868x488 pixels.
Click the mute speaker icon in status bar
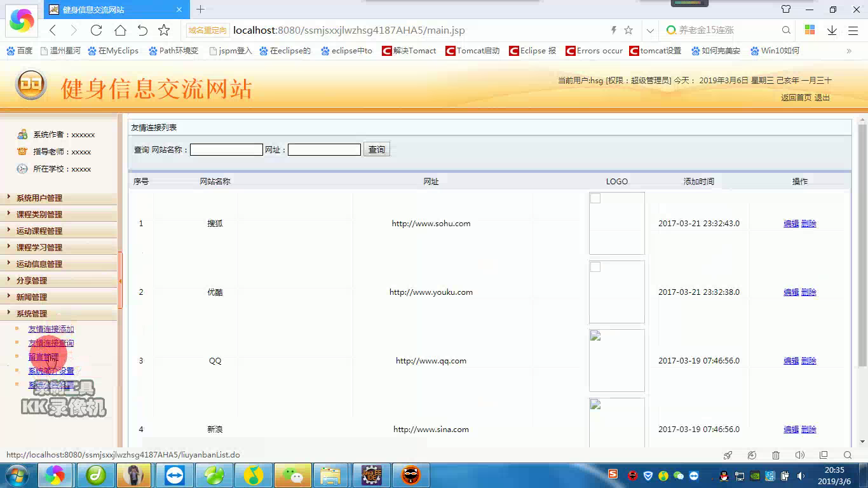click(799, 455)
